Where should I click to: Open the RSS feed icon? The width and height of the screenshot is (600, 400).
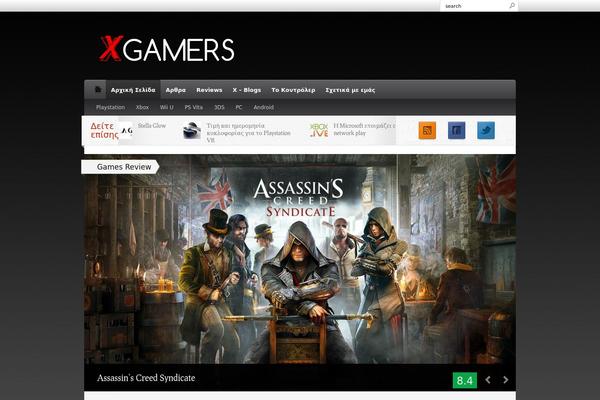(427, 131)
